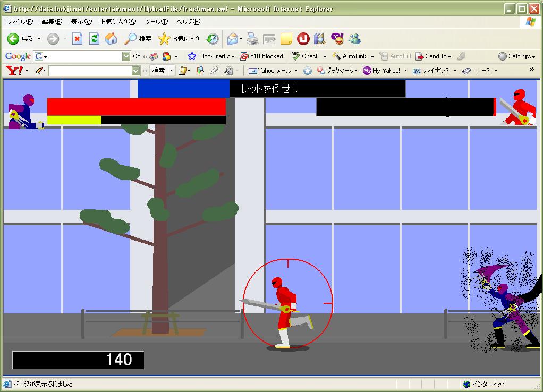Toggle the 510 blocked popup blocker
This screenshot has height=392, width=543.
tap(262, 56)
